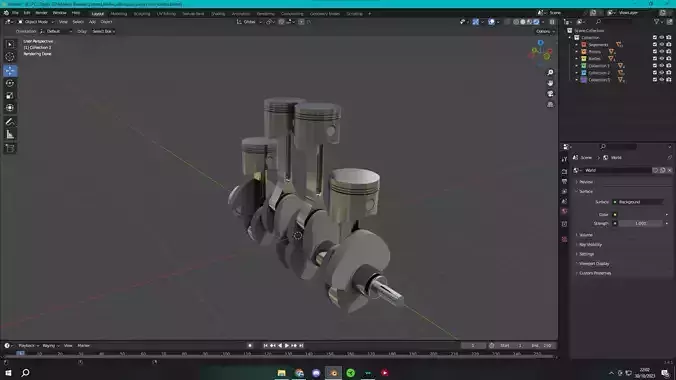Click the world Color swatch dot
Viewport: 676px width, 380px height.
click(x=615, y=214)
